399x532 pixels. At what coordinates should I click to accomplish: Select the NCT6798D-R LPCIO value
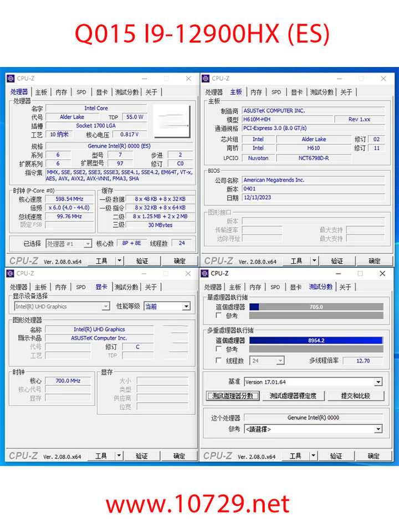pyautogui.click(x=314, y=158)
